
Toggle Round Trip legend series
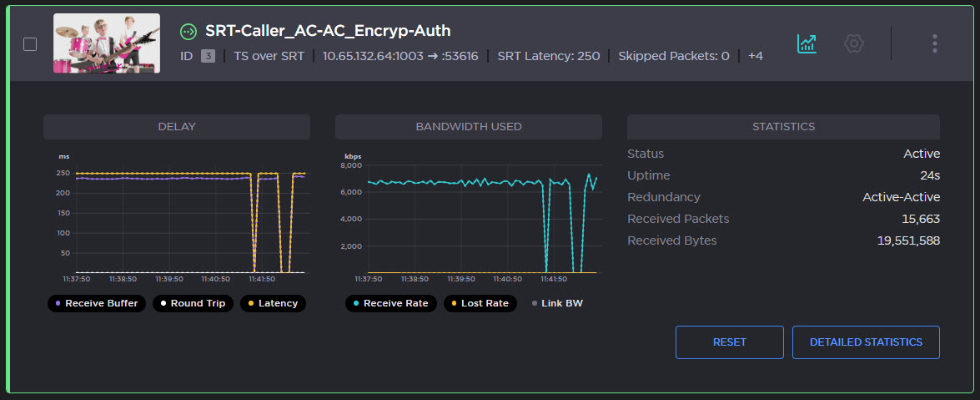coord(192,303)
